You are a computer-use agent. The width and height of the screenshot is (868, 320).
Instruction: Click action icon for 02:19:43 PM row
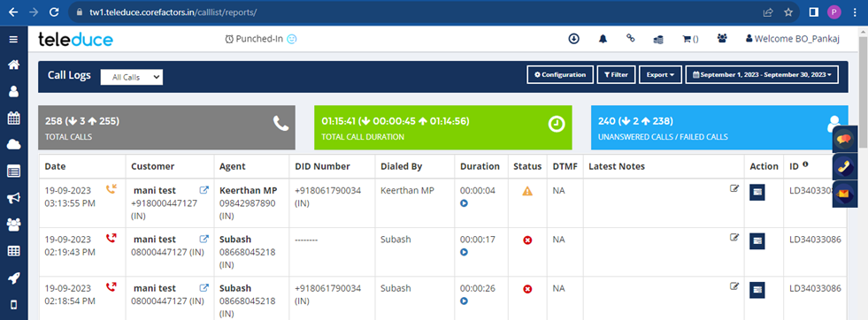pyautogui.click(x=757, y=241)
